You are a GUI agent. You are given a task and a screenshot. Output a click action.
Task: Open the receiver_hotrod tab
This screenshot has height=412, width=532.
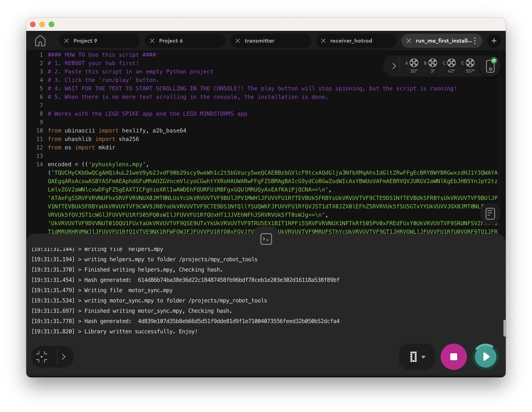(x=356, y=41)
